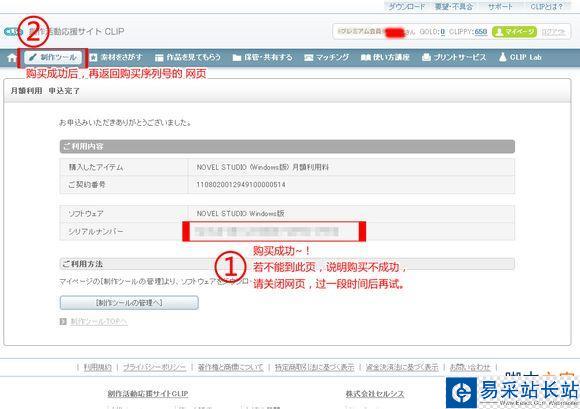Click the ソフトウェア row label
The image size is (580, 409).
[85, 213]
